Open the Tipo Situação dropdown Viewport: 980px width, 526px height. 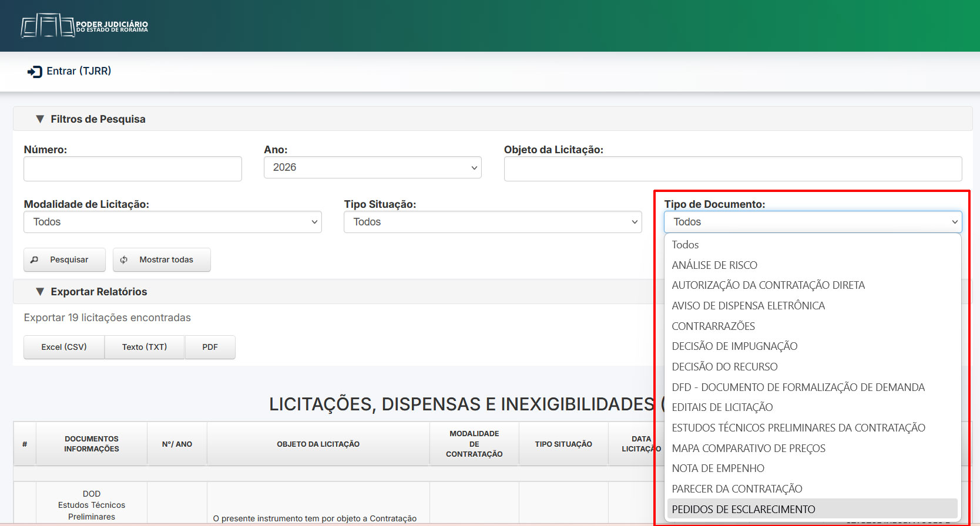coord(492,222)
